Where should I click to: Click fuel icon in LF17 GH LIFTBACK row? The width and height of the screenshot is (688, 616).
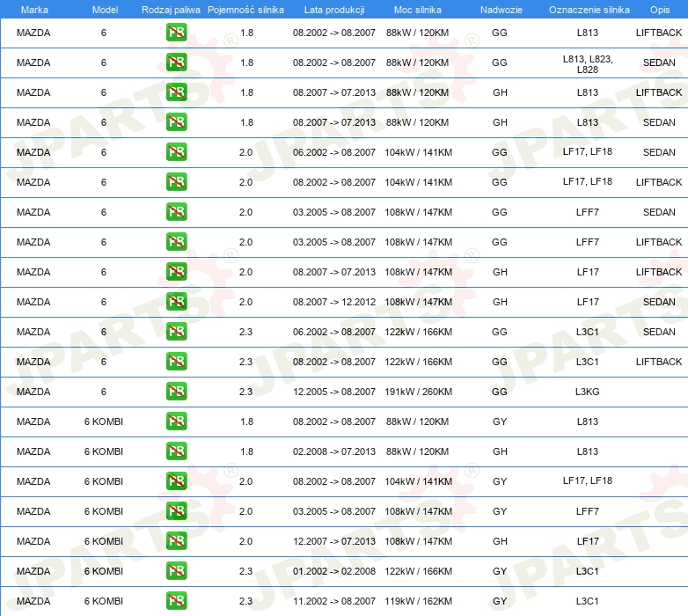pos(176,272)
